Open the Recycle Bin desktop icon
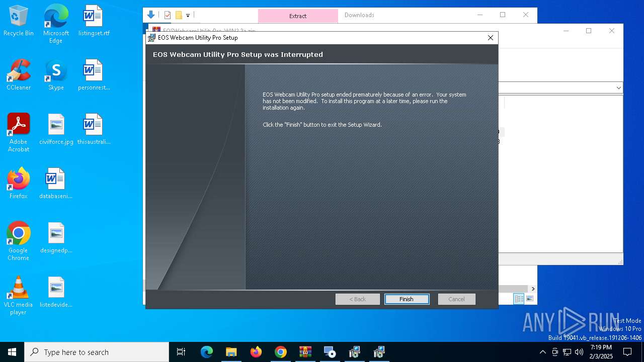Viewport: 644px width, 362px height. pos(19,21)
